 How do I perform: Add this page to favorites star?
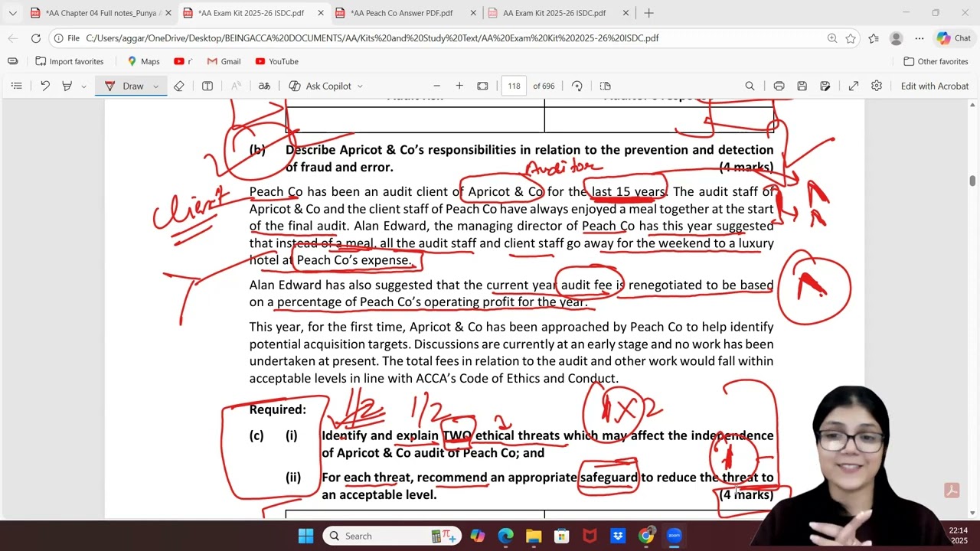851,38
